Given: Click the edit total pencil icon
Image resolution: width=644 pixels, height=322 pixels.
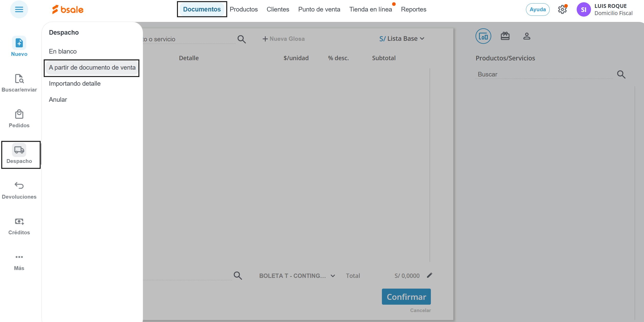Looking at the screenshot, I should pos(430,275).
